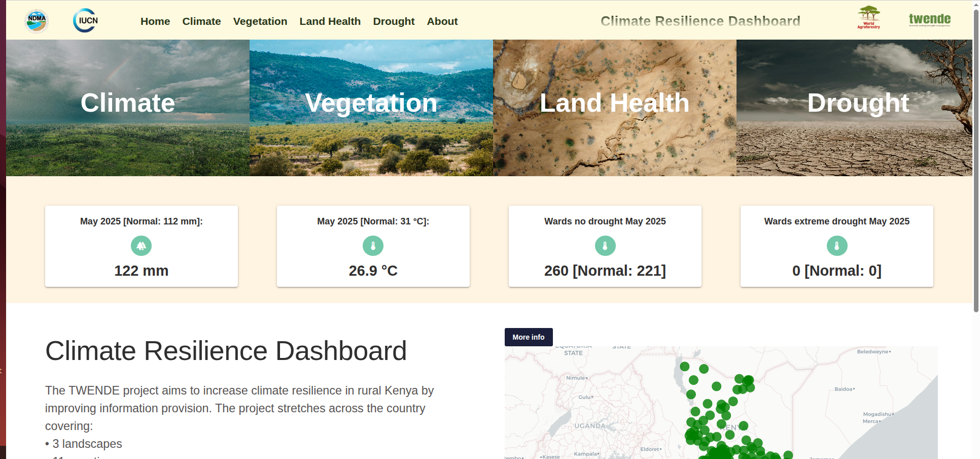Open the Drought navigation item
Viewport: 980px width, 459px height.
(x=394, y=21)
